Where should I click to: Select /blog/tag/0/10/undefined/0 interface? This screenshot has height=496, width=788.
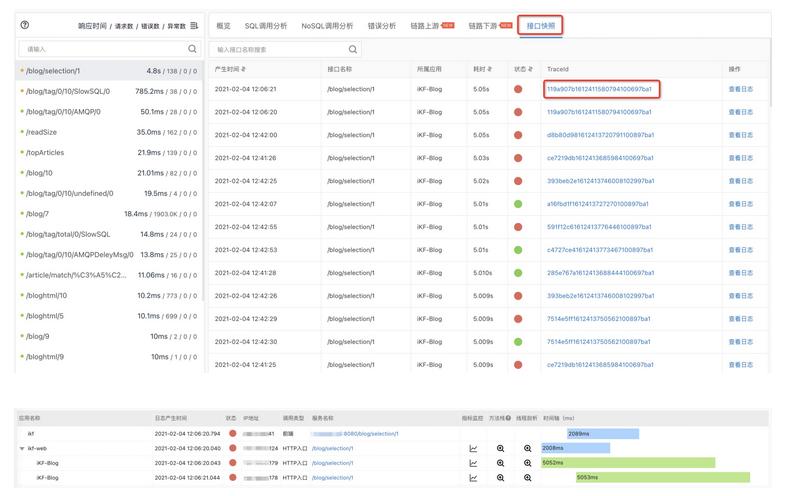(109, 193)
